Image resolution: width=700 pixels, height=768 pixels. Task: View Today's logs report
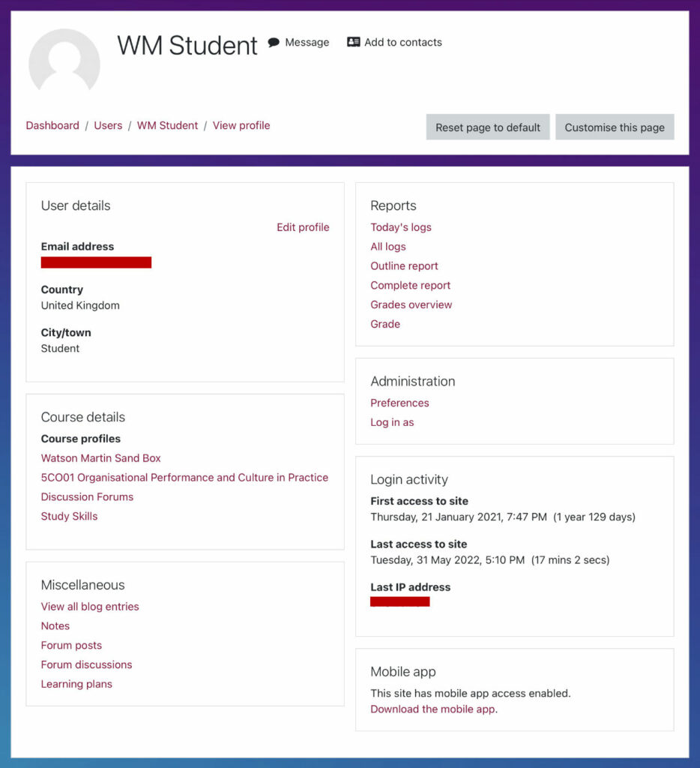(401, 226)
